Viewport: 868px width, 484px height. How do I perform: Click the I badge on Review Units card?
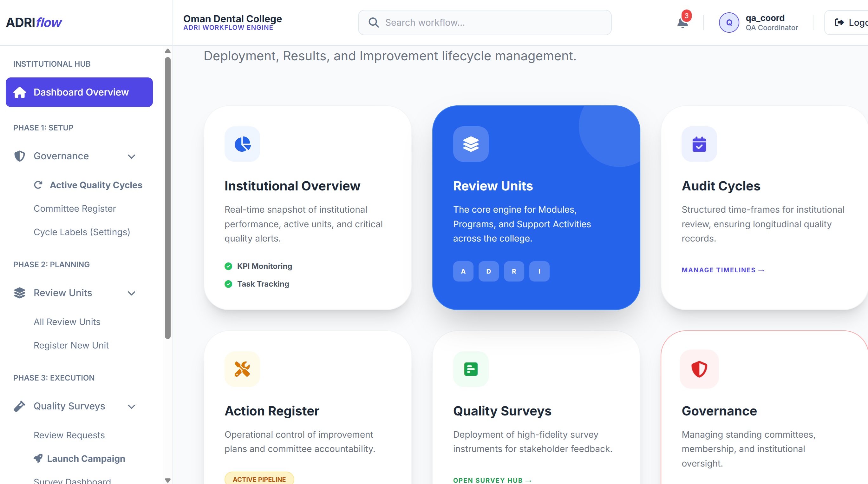pyautogui.click(x=539, y=271)
